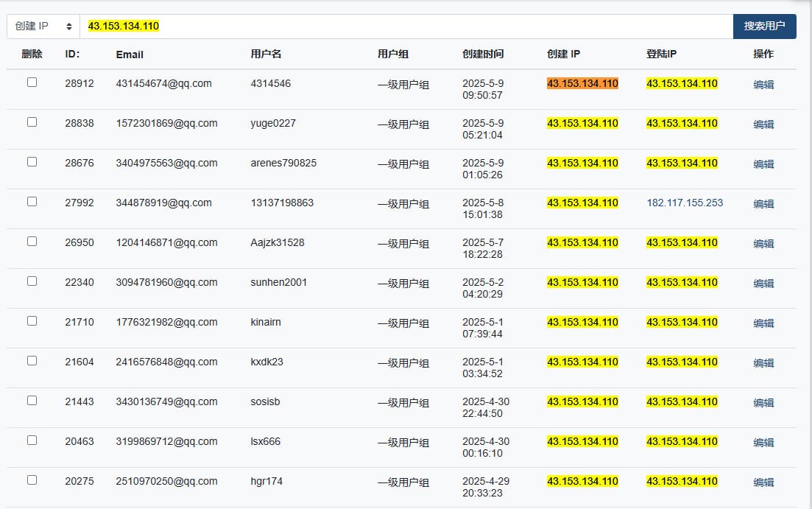The width and height of the screenshot is (812, 509).
Task: Click 编辑 for user hgr174
Action: [x=763, y=482]
